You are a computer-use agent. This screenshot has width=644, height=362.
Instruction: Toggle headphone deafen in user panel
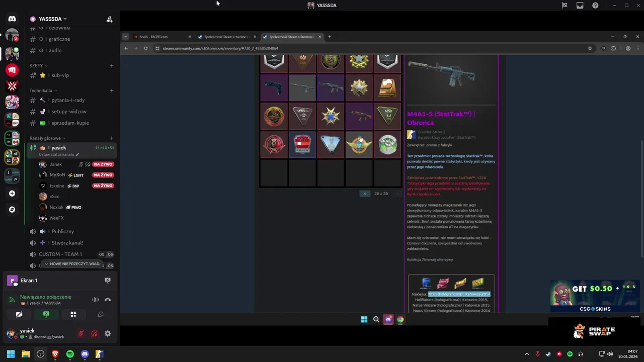point(94,333)
